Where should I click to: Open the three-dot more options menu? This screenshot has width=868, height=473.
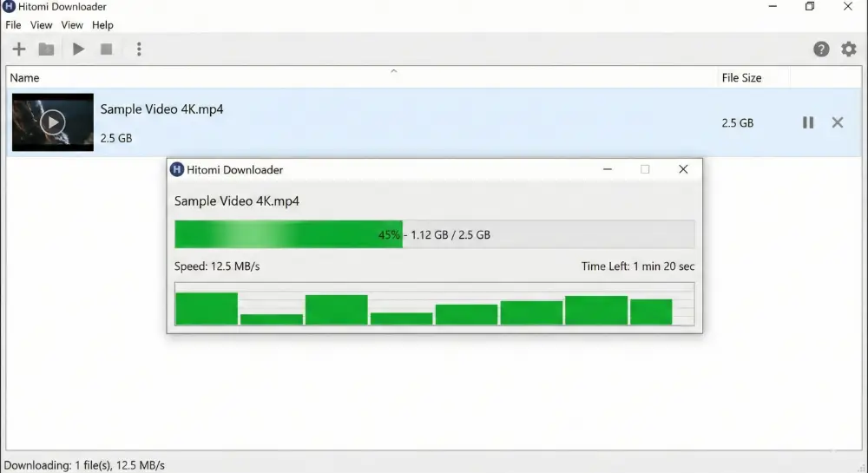click(139, 49)
